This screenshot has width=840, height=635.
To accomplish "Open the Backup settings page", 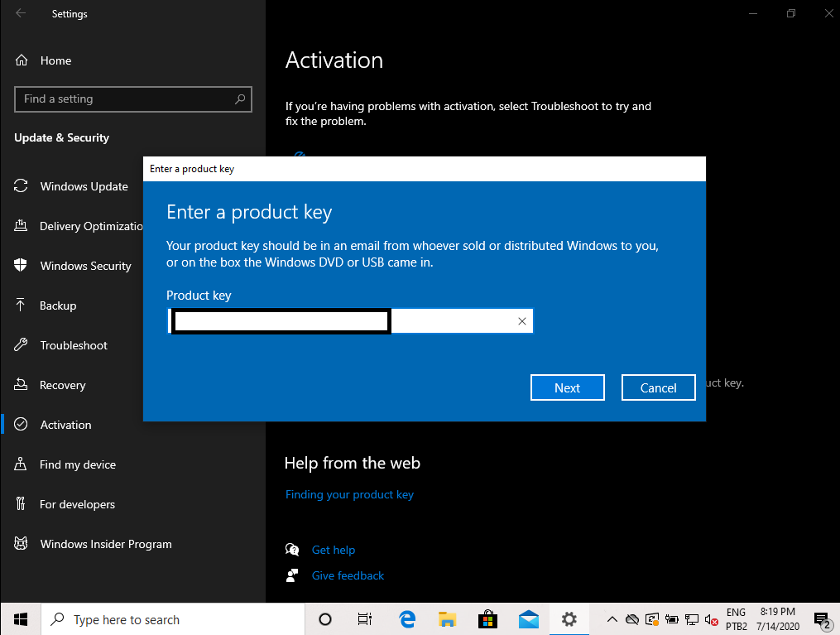I will (58, 305).
